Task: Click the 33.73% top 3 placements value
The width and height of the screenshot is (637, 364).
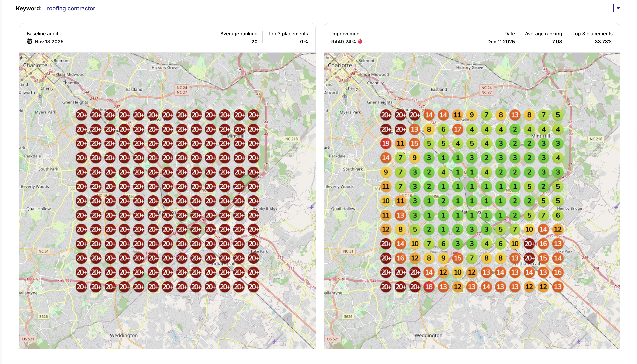Action: [x=603, y=42]
